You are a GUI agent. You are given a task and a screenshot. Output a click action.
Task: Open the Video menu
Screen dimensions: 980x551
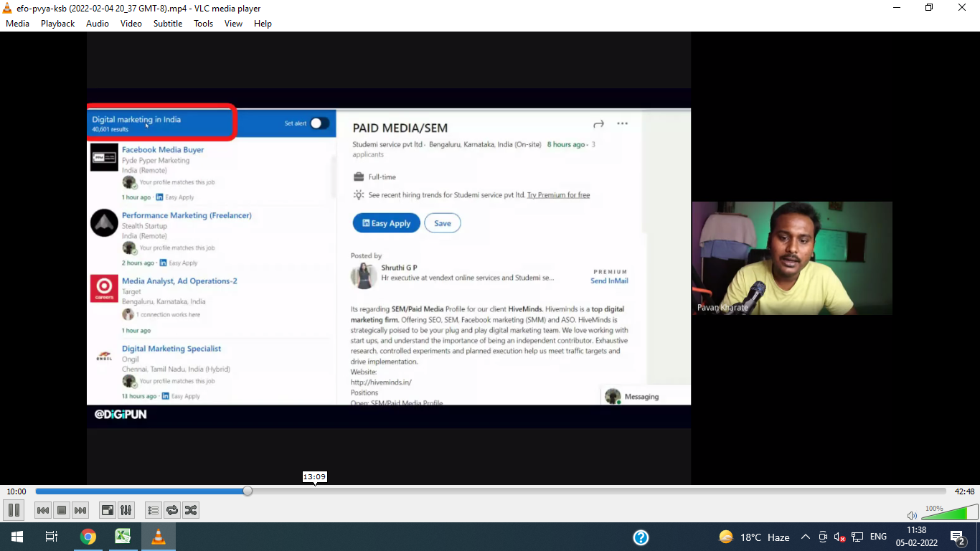click(x=131, y=24)
